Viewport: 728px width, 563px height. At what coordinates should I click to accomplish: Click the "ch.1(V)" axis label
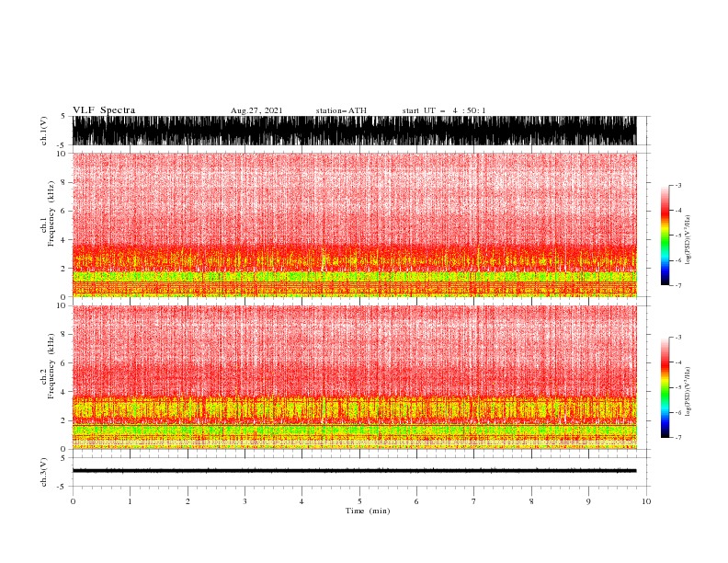pos(44,131)
